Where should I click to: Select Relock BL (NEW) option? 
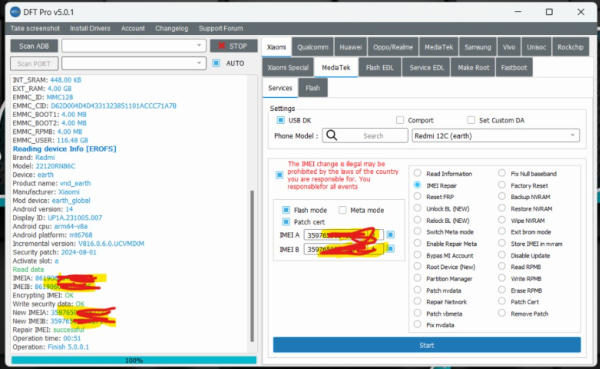coord(417,220)
